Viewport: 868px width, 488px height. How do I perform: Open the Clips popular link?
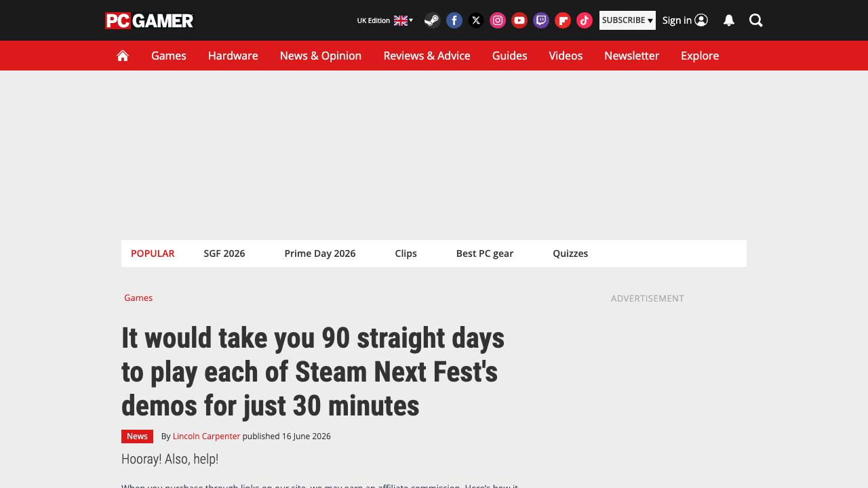[406, 253]
